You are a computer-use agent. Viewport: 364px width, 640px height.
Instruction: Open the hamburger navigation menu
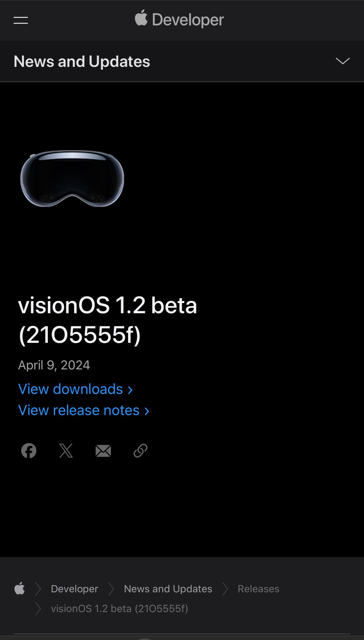click(x=21, y=20)
